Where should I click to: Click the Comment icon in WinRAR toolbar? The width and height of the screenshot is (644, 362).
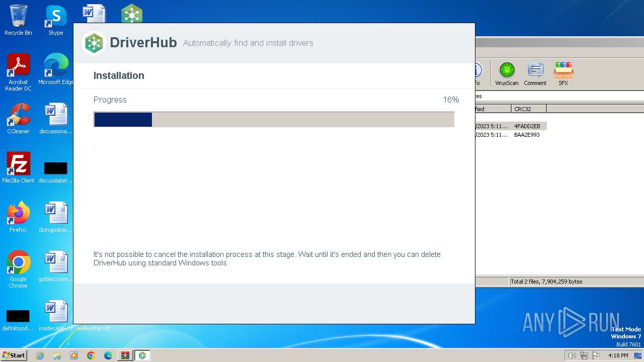point(535,74)
